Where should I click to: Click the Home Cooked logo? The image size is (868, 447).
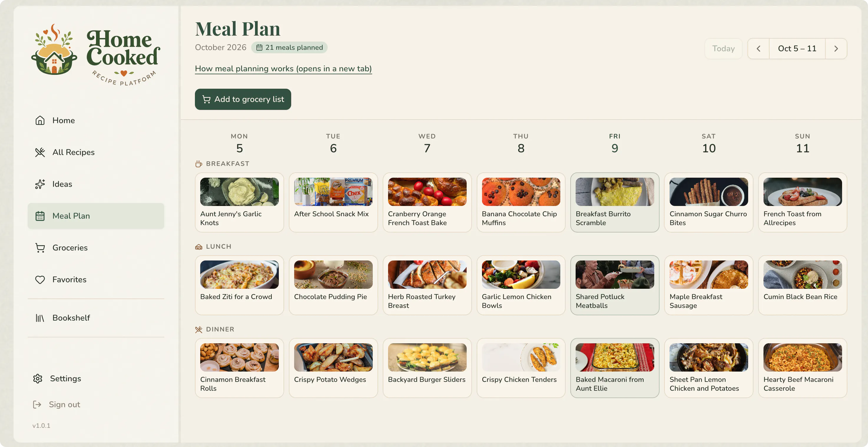[96, 54]
